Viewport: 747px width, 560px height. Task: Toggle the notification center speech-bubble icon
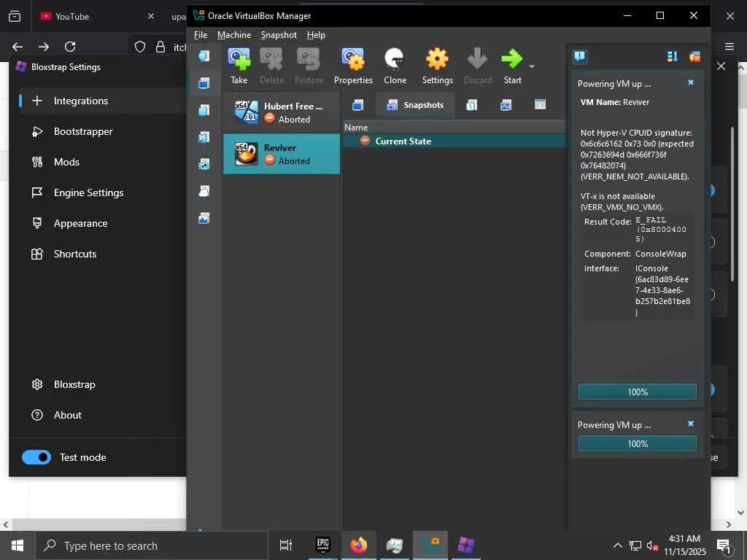[580, 57]
